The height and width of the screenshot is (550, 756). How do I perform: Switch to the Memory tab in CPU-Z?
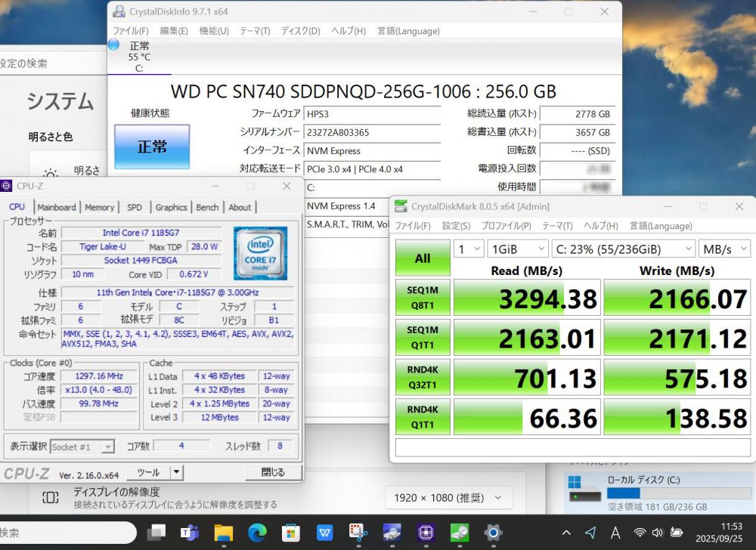[x=99, y=207]
